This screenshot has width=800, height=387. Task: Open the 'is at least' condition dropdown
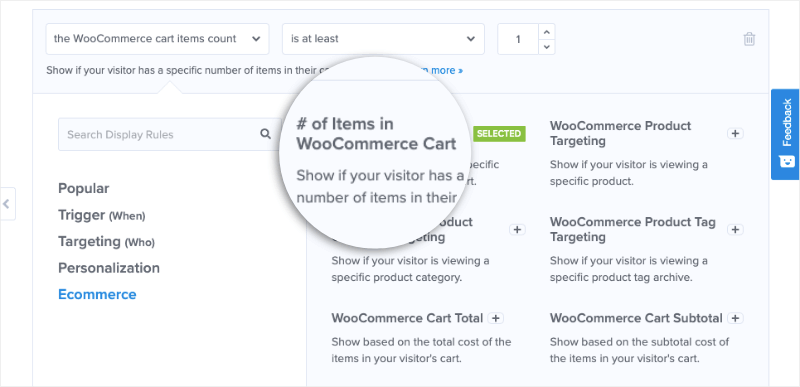coord(383,39)
